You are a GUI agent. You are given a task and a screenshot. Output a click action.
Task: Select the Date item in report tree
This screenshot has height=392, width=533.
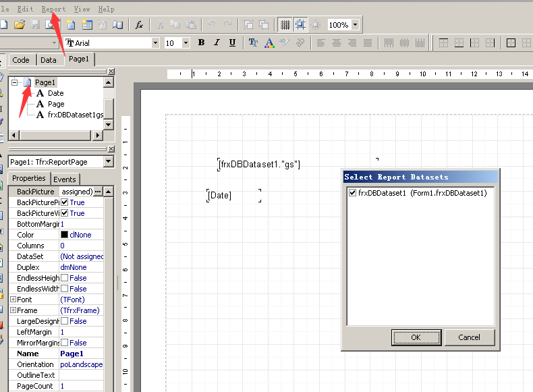[55, 93]
